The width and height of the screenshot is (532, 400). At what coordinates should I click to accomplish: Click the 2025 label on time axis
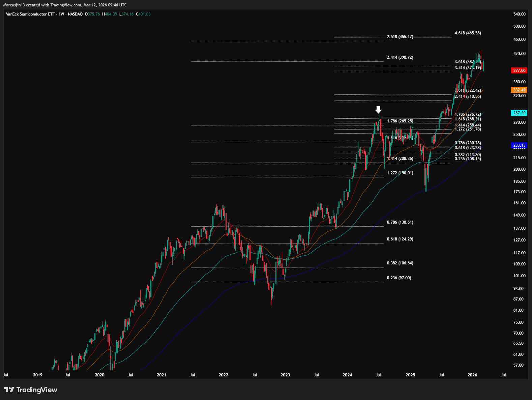click(410, 375)
